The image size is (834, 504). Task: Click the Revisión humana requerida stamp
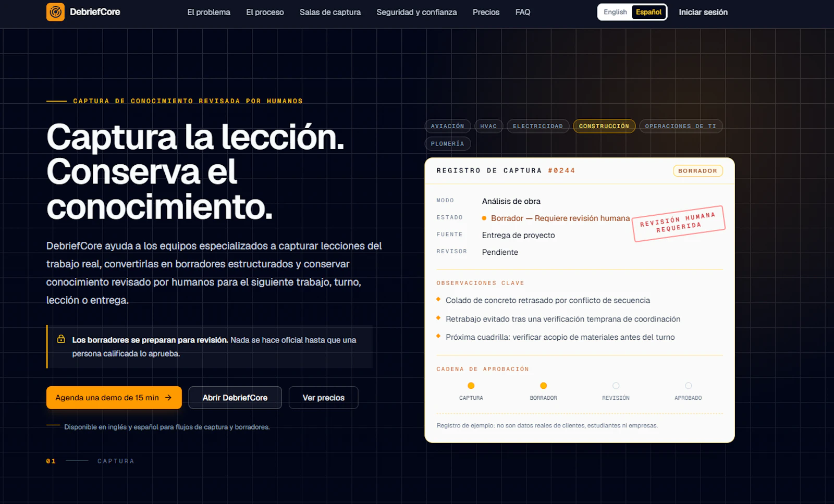point(679,224)
